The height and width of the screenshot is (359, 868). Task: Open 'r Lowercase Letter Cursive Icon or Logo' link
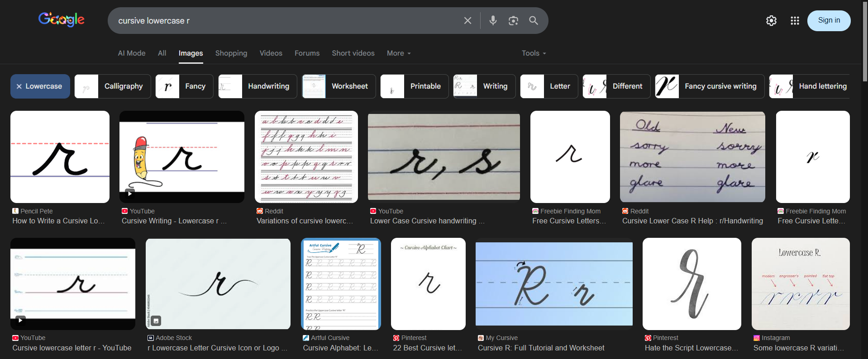pyautogui.click(x=218, y=348)
